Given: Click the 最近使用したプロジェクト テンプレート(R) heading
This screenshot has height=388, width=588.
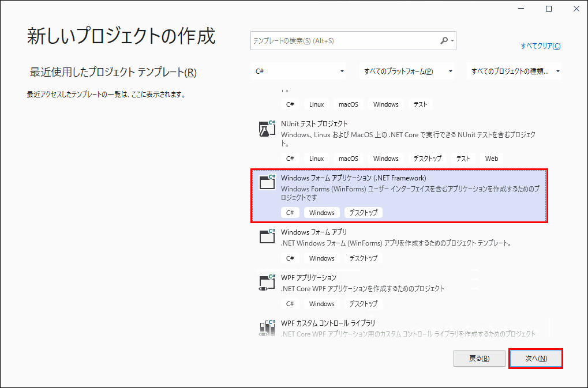Looking at the screenshot, I should 113,72.
